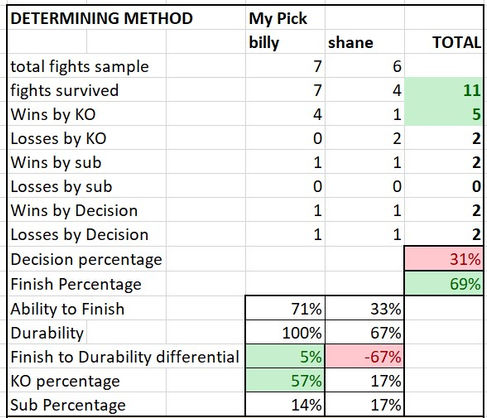
Task: Click the green Wins by KO total 5
Action: 444,114
